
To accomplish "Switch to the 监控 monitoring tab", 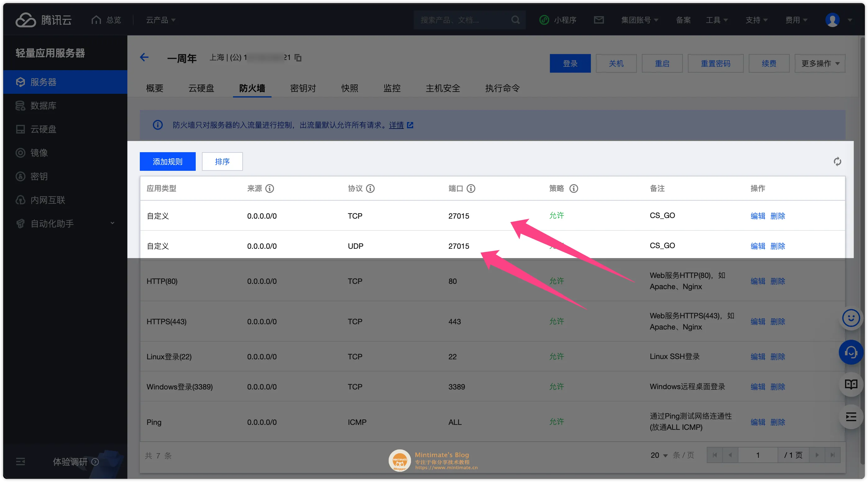I will [392, 88].
